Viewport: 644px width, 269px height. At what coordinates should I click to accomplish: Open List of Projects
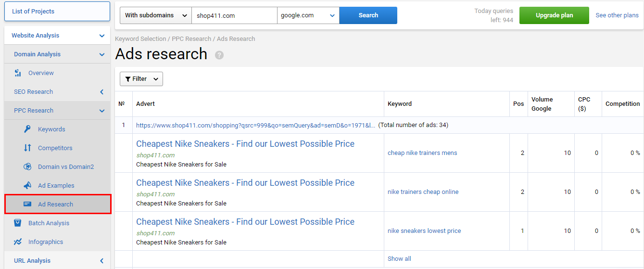57,12
